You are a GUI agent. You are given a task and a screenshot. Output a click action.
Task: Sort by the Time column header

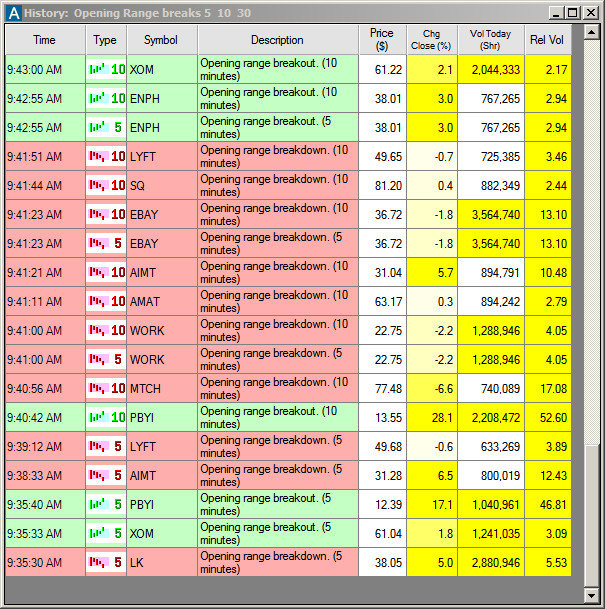[45, 40]
